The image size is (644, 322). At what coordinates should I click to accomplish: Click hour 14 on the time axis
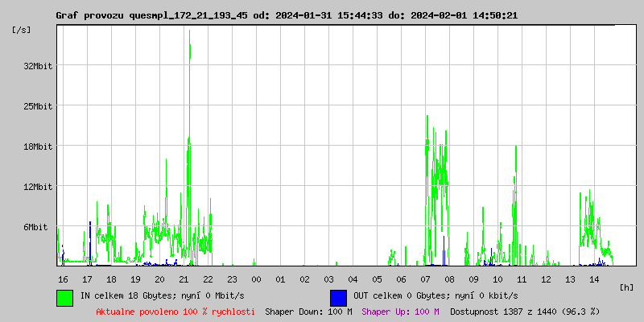(x=594, y=279)
